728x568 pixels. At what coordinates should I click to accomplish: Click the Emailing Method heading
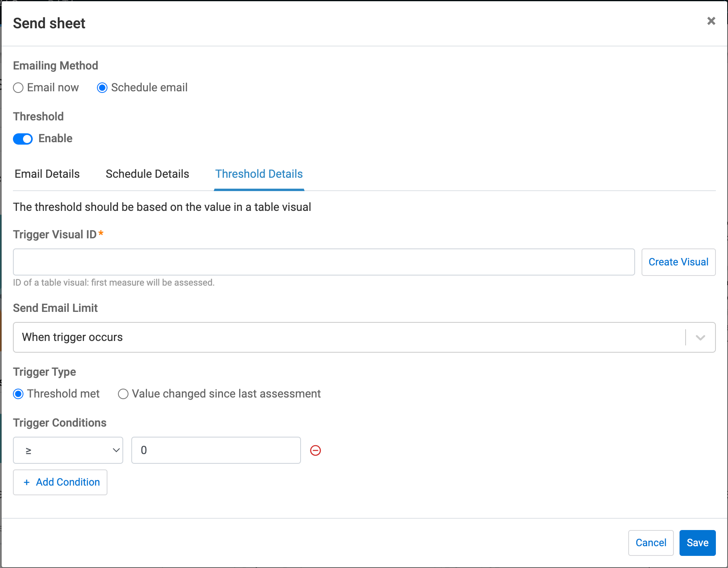coord(56,65)
